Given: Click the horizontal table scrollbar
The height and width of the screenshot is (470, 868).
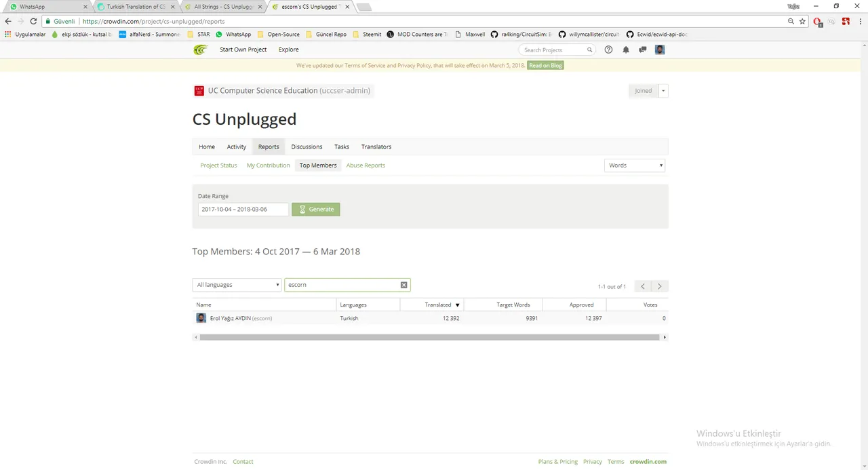Looking at the screenshot, I should pos(430,337).
